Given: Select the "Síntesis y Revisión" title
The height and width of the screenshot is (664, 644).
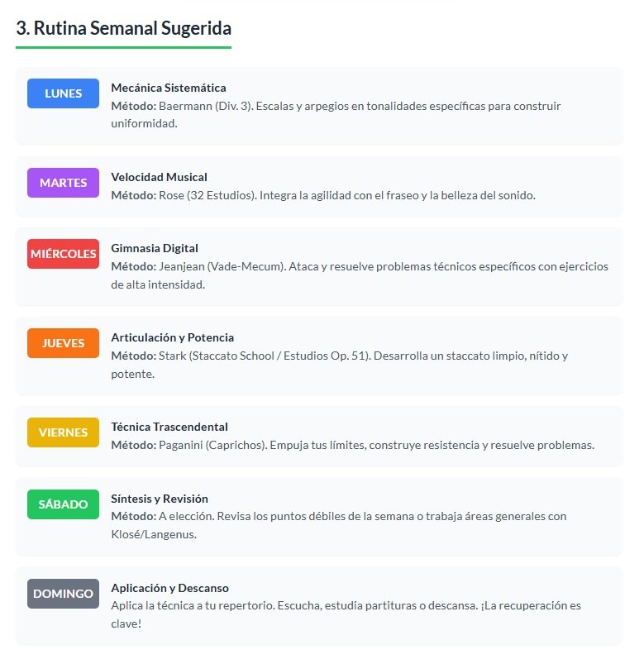Looking at the screenshot, I should tap(160, 499).
